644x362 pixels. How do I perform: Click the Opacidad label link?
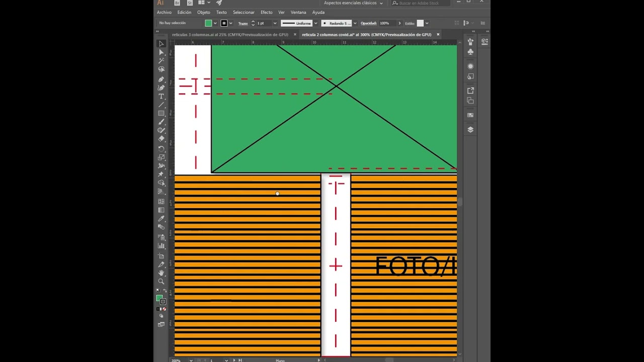tap(368, 23)
